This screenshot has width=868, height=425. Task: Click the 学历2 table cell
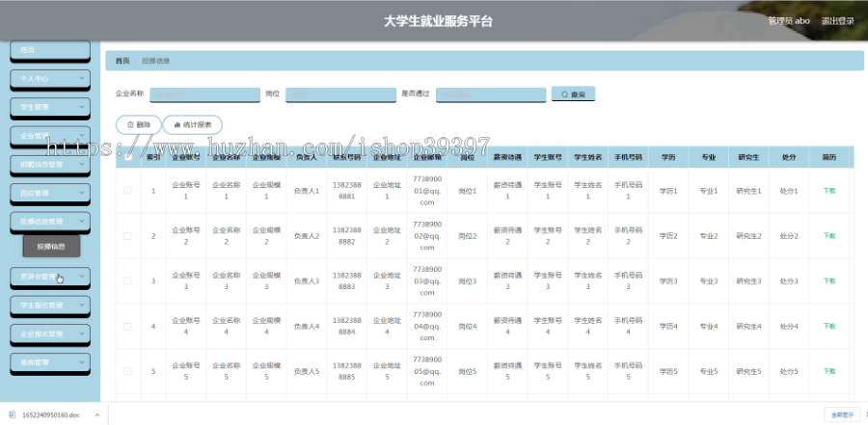click(x=668, y=236)
